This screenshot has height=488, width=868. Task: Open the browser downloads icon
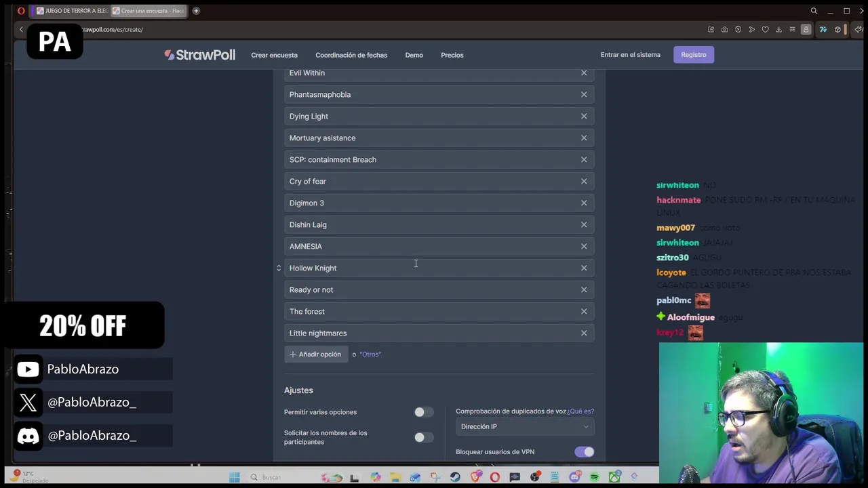778,29
